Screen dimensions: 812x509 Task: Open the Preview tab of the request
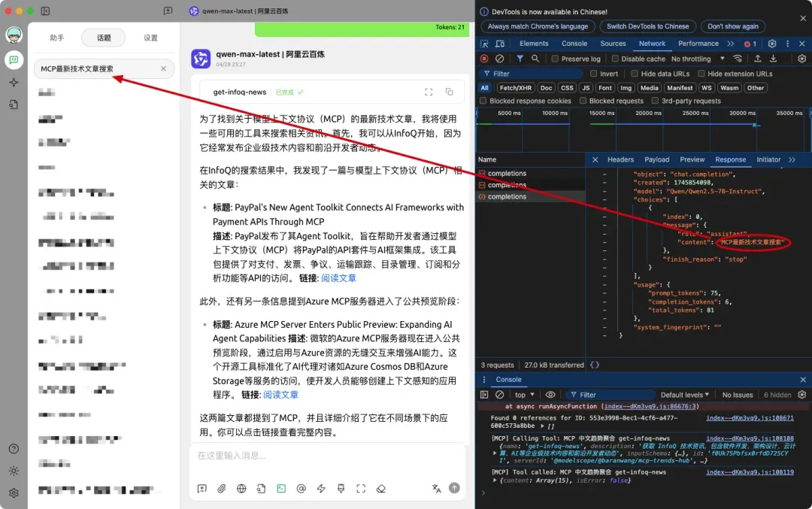[x=692, y=160]
